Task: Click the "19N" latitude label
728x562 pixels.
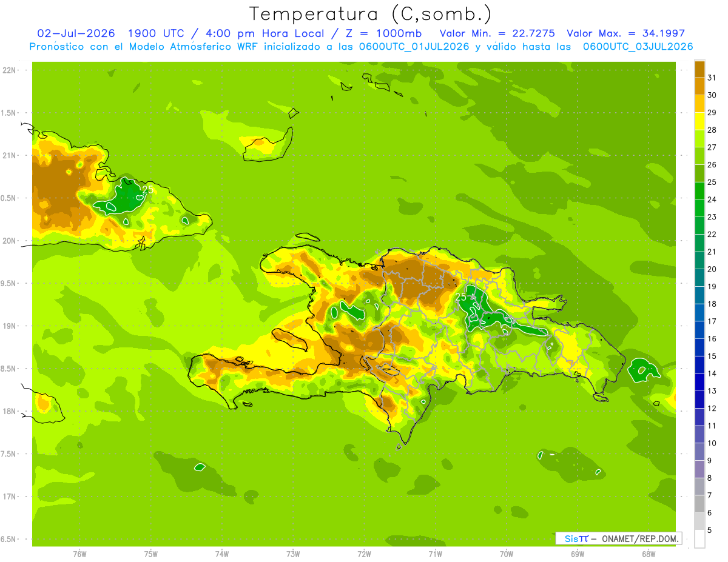Action: (10, 326)
